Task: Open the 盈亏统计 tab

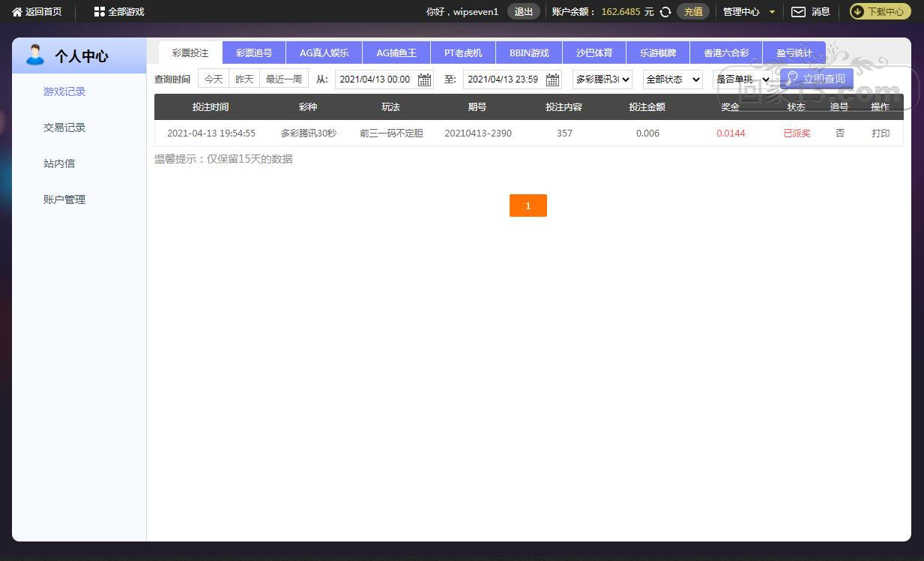Action: [794, 53]
